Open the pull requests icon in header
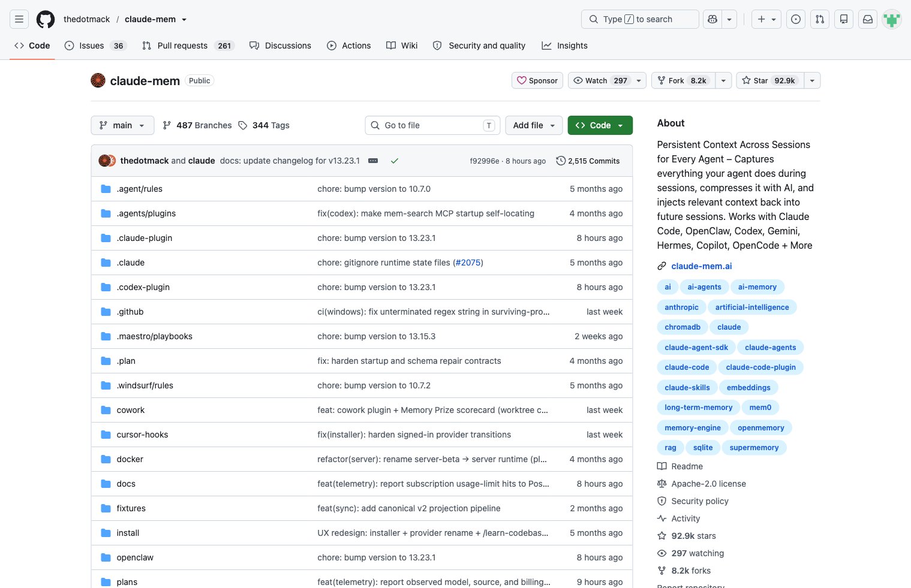 pos(820,19)
